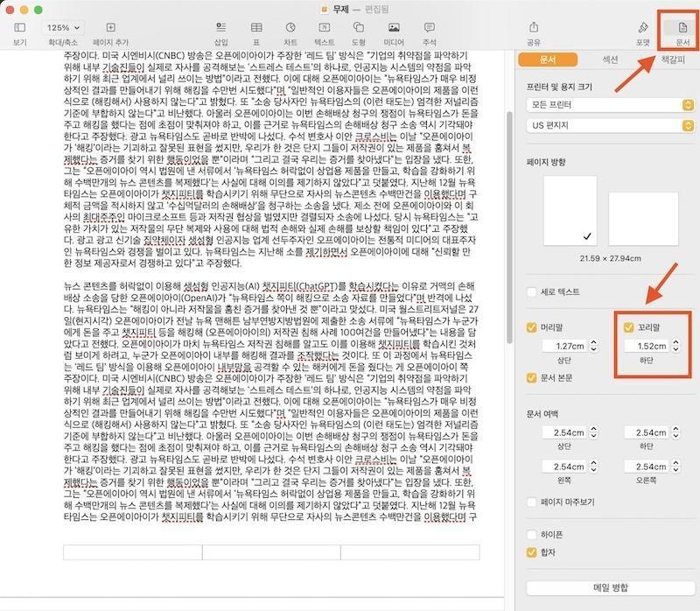The height and width of the screenshot is (611, 700).
Task: Click the 1.52cm footer distance field
Action: [647, 346]
